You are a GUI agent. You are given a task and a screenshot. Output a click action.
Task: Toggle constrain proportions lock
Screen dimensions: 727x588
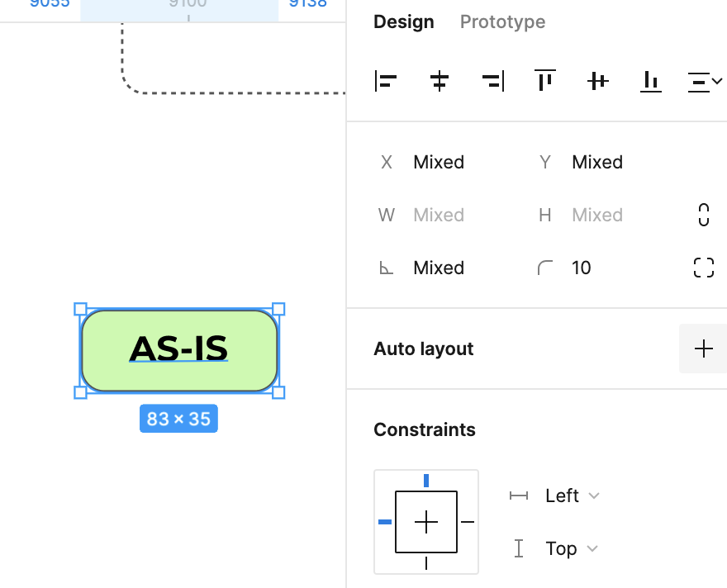tap(703, 215)
